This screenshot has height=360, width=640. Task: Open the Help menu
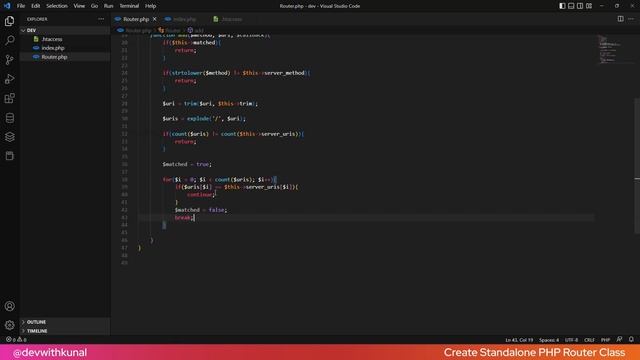coord(150,6)
